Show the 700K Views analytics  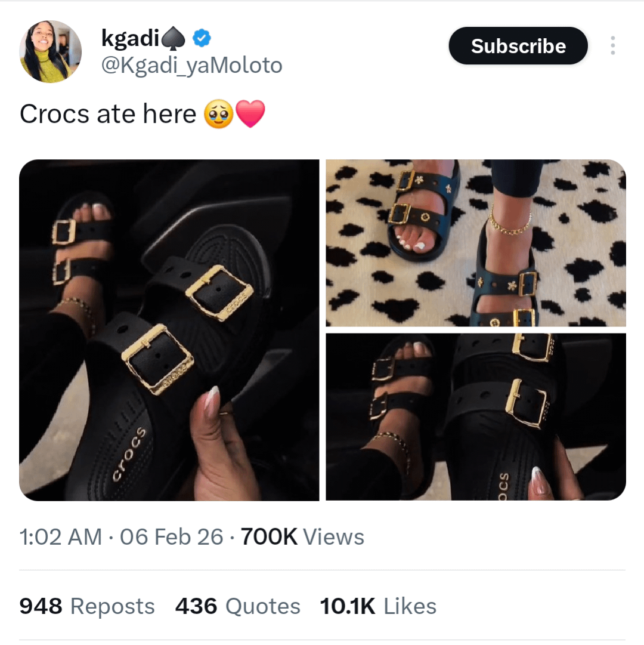pos(302,537)
